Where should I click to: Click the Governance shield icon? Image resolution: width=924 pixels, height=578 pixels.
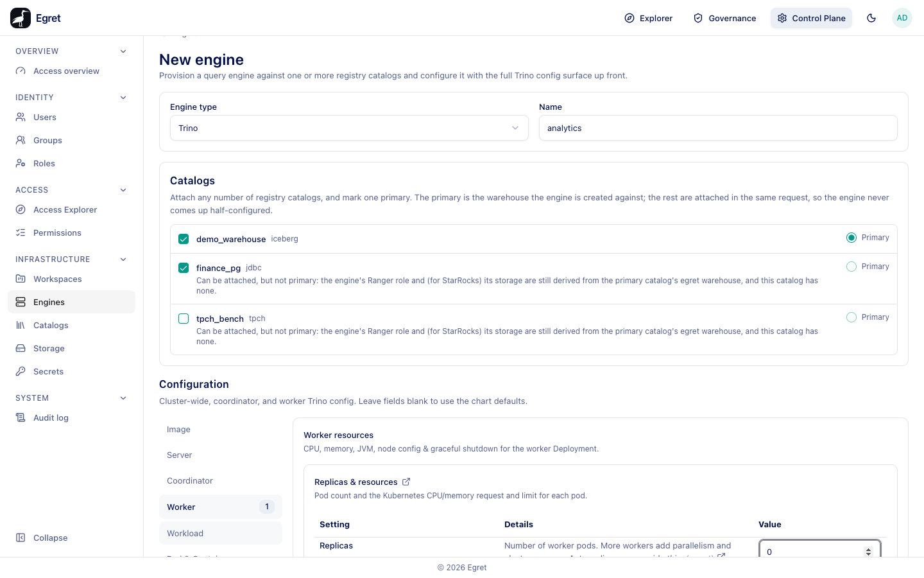point(698,18)
